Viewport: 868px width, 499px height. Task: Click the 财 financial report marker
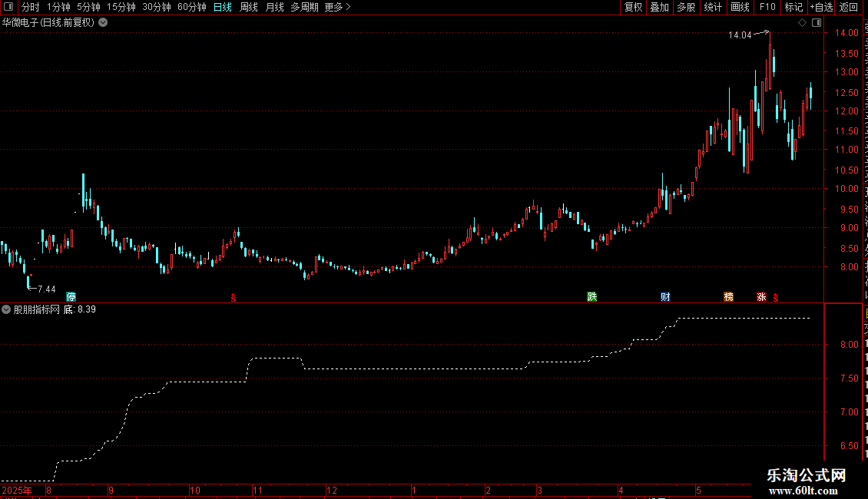[665, 297]
